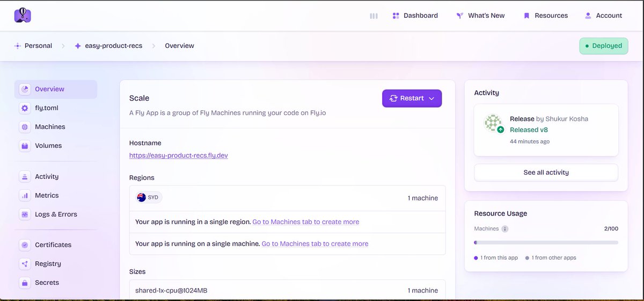Click the release author avatar thumbnail

pyautogui.click(x=493, y=123)
